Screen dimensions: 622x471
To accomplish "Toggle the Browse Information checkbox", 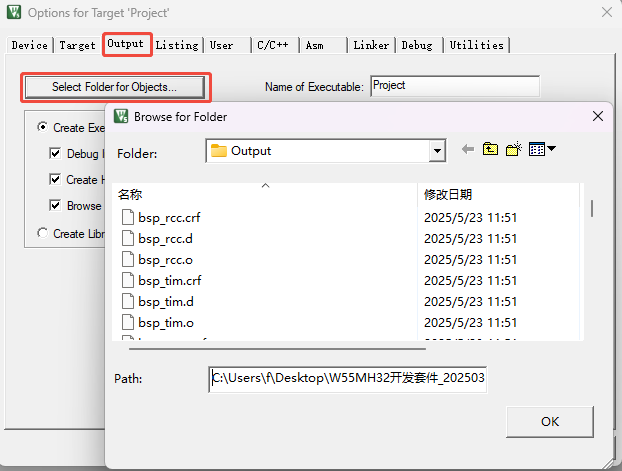I will pos(56,205).
